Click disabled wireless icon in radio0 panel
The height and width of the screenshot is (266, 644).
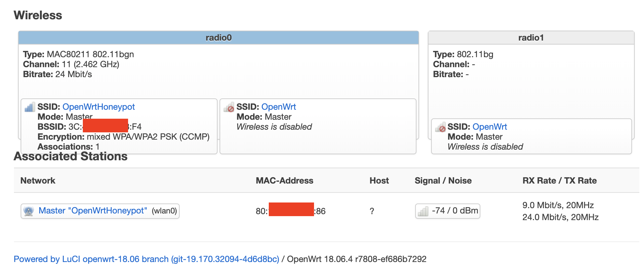click(x=229, y=107)
